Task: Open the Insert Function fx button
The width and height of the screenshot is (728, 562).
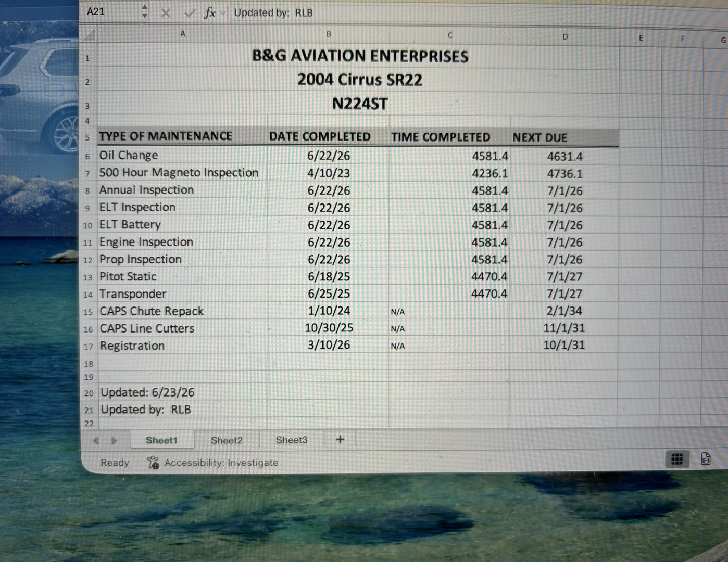Action: 209,12
